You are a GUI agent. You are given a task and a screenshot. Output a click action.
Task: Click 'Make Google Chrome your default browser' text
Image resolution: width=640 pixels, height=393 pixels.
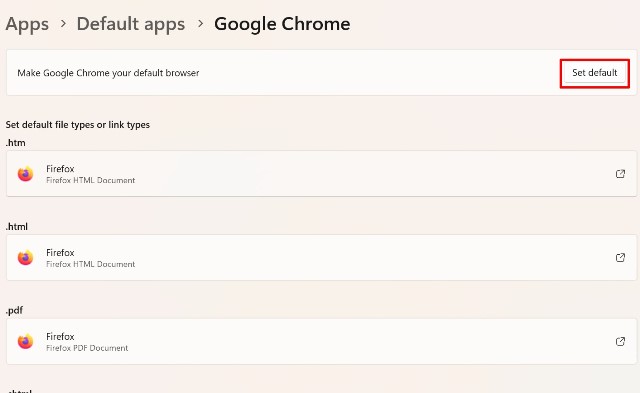click(108, 73)
